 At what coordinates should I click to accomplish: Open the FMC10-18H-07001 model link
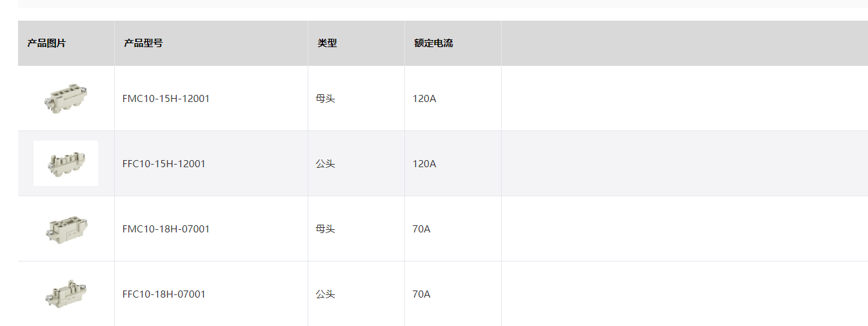coord(166,229)
